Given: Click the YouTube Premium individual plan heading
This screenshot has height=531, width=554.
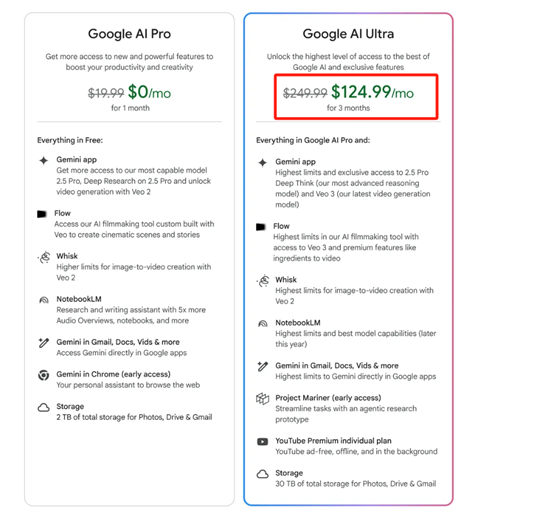Looking at the screenshot, I should (333, 441).
